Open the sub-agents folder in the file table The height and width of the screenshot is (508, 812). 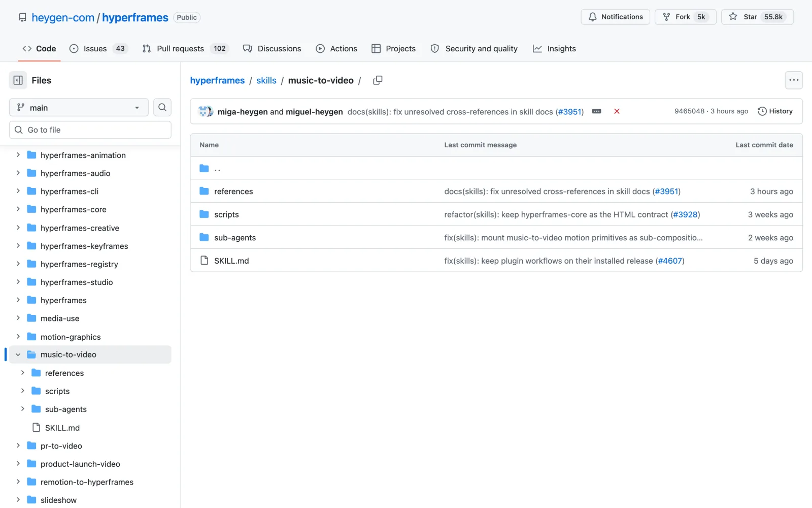click(x=235, y=238)
